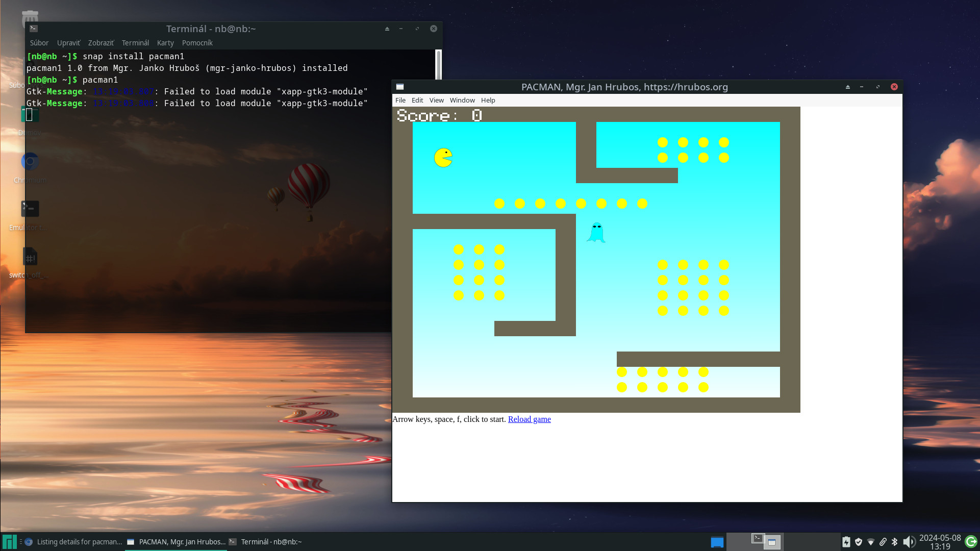Open the Wi-Fi network indicator
Viewport: 980px width, 551px height.
[x=871, y=542]
